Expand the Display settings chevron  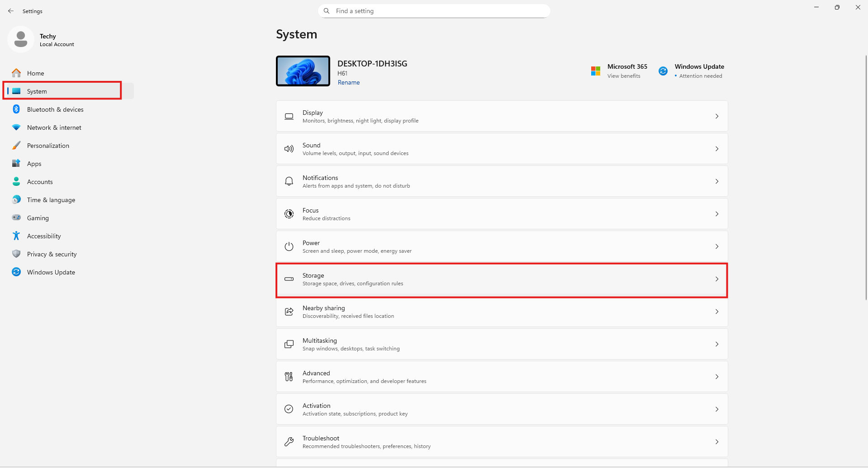(716, 116)
